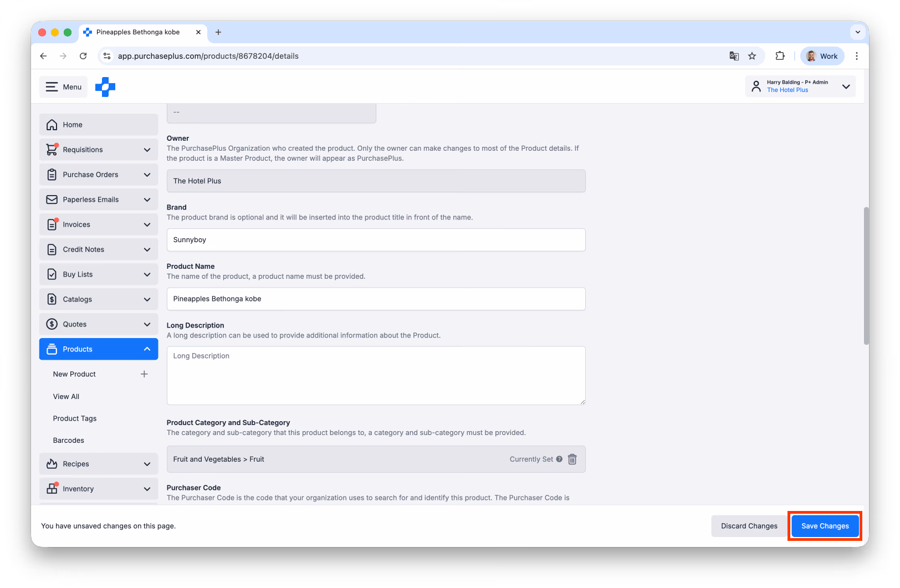
Task: Click the Purchase Orders clipboard icon
Action: click(x=52, y=175)
